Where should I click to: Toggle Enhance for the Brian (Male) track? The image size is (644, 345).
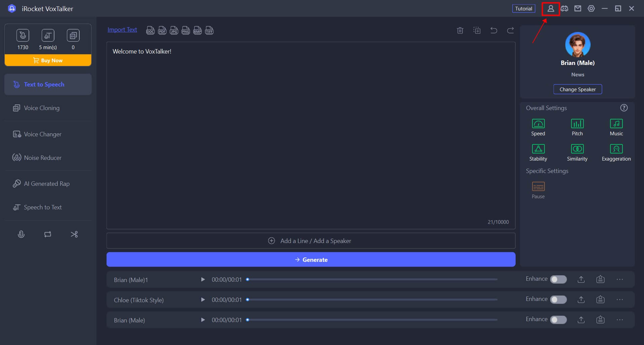pos(558,320)
